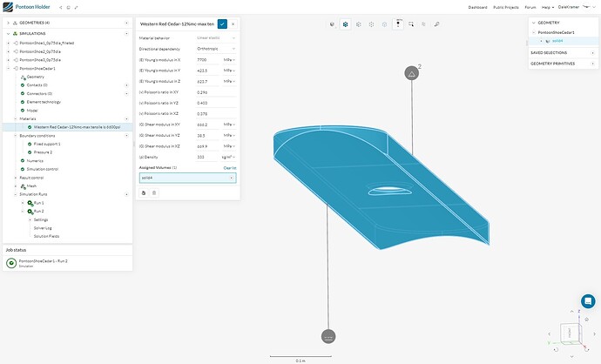The width and height of the screenshot is (601, 364).
Task: Collapse the GEOMETRY panel on right
Action: [x=534, y=23]
